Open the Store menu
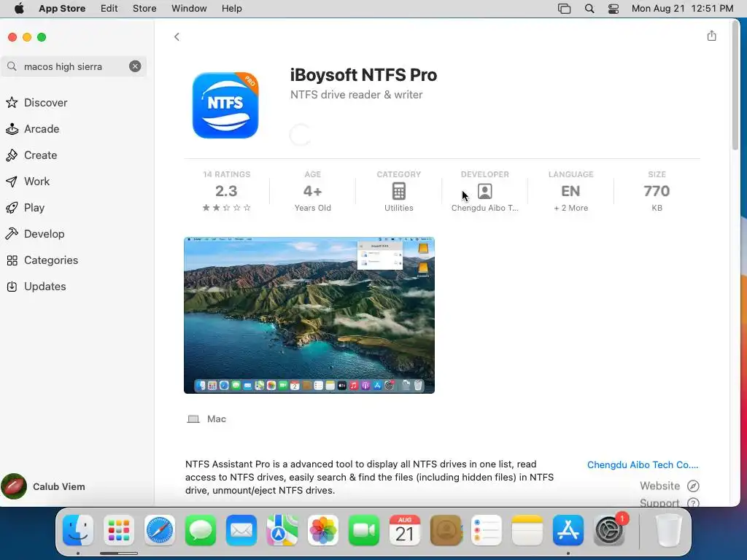Image resolution: width=747 pixels, height=560 pixels. click(144, 9)
